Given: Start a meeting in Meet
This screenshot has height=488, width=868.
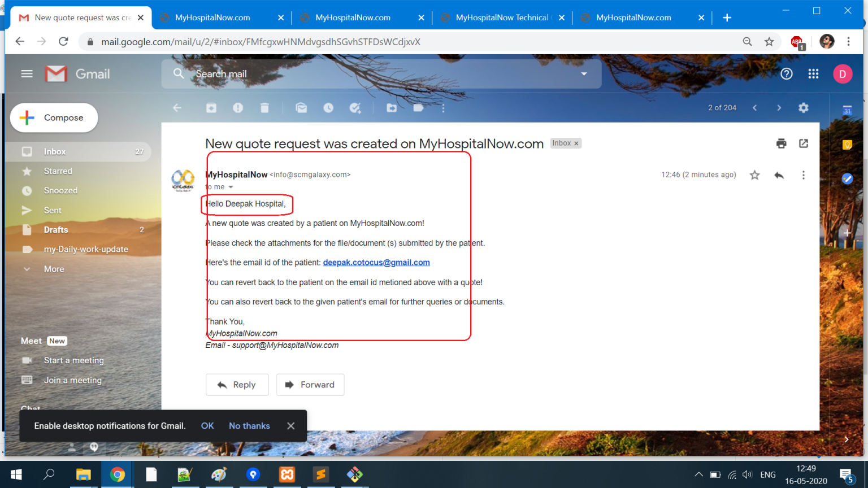Looking at the screenshot, I should coord(73,360).
